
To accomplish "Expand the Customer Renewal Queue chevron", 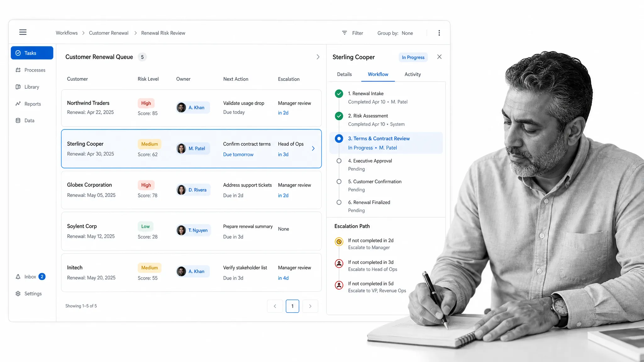I will [x=318, y=57].
